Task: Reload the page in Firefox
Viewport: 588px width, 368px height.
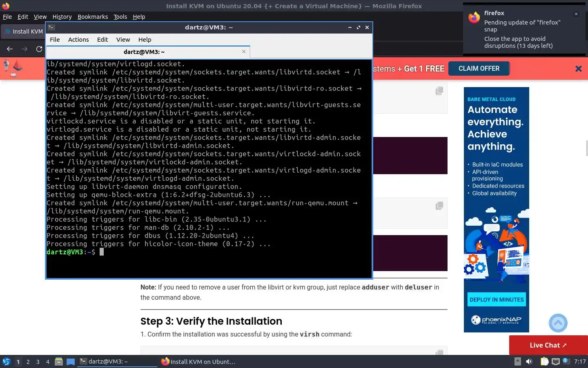Action: coord(39,49)
